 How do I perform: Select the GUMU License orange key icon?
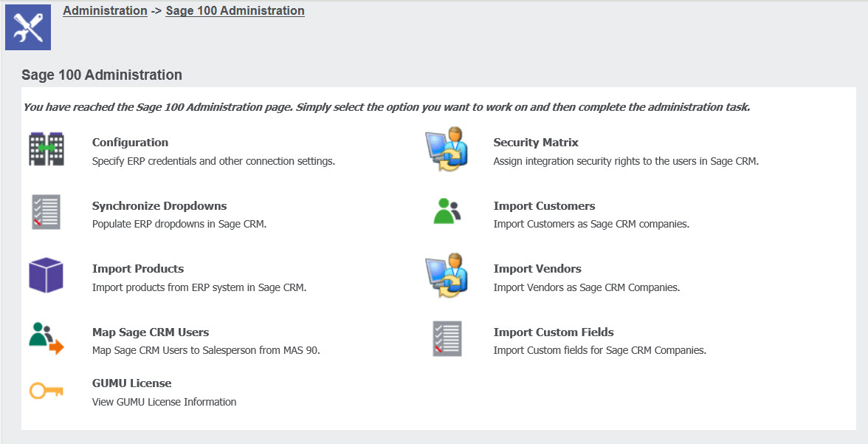tap(46, 392)
